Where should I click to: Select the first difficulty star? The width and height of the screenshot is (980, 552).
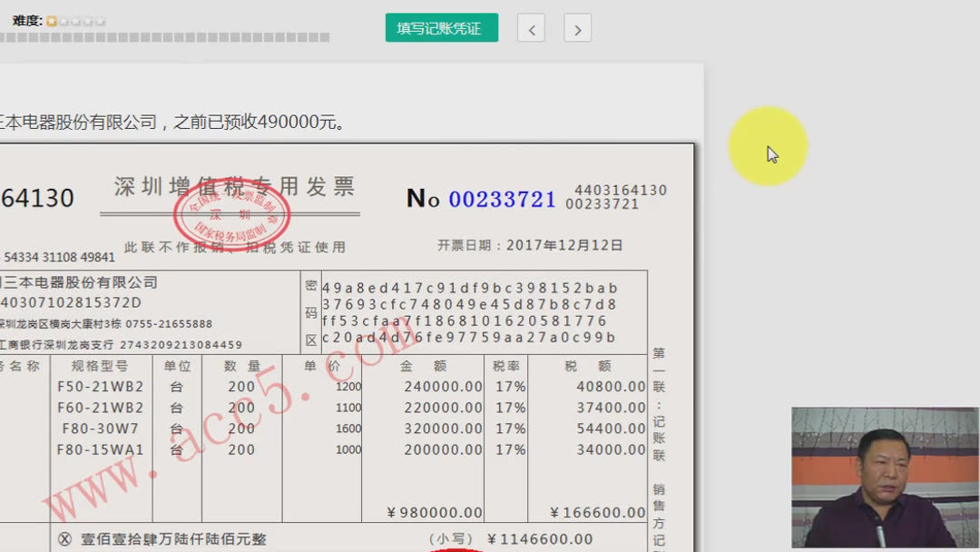point(51,21)
